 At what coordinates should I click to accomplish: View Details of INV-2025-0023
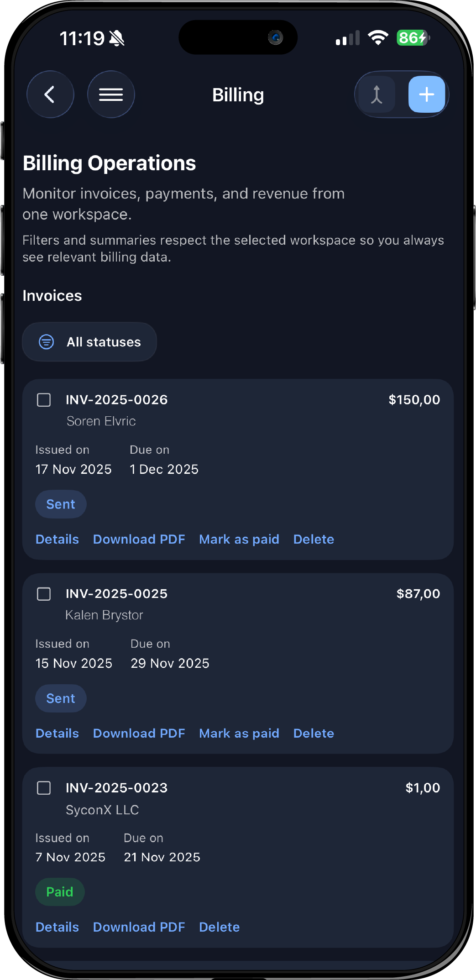coord(57,928)
